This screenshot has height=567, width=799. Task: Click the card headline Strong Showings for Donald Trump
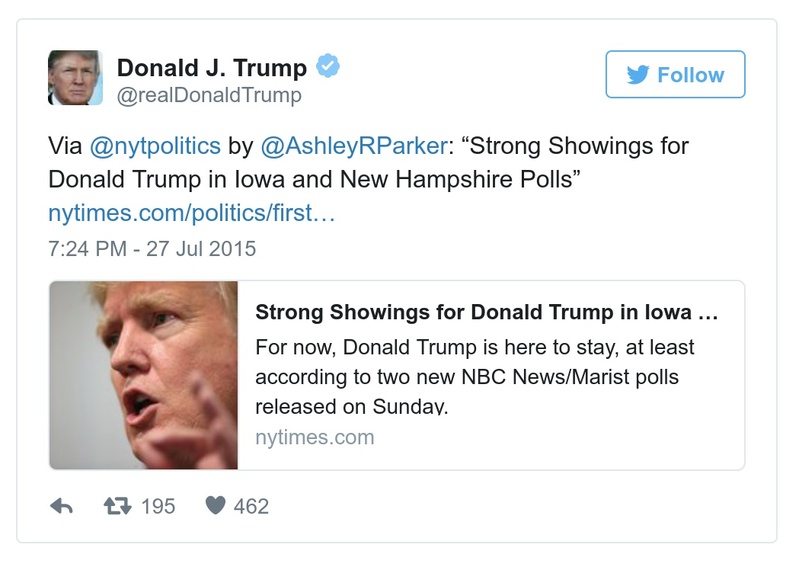coord(486,312)
